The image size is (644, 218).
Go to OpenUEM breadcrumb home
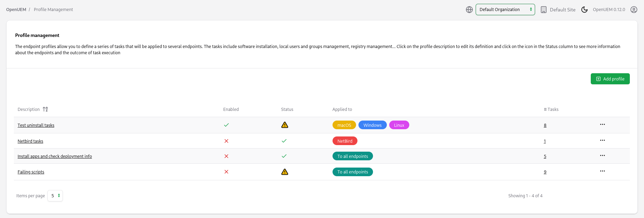16,10
